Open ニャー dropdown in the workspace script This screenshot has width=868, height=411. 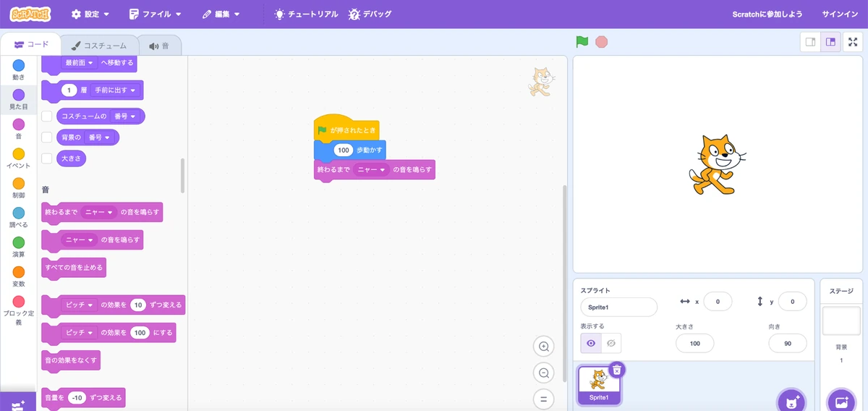pos(372,170)
